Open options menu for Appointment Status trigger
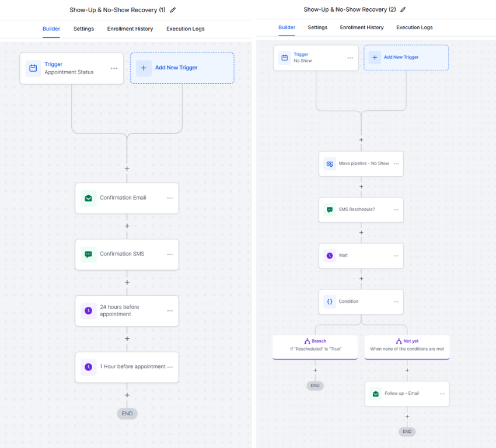 (114, 68)
